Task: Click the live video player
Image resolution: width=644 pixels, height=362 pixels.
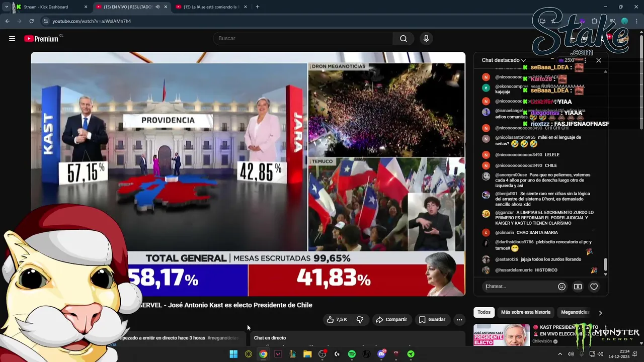Action: pos(248,174)
